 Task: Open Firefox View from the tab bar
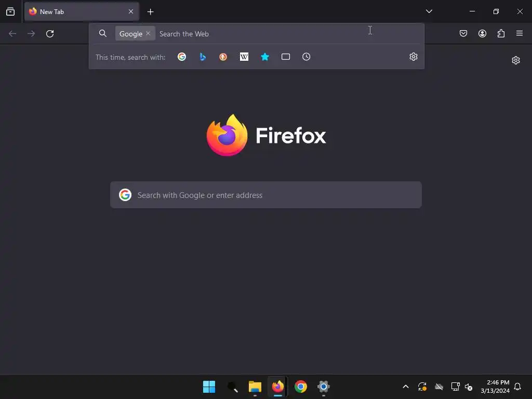pos(10,11)
